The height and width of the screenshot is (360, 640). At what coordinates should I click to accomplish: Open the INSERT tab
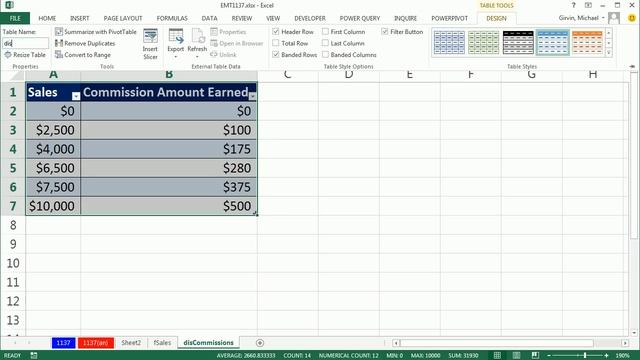click(80, 18)
